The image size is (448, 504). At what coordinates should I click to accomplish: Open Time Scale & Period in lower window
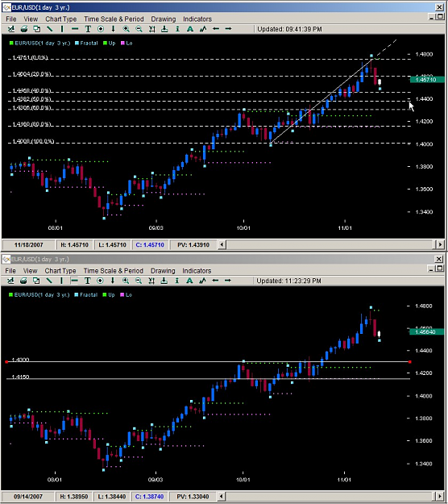coord(113,271)
